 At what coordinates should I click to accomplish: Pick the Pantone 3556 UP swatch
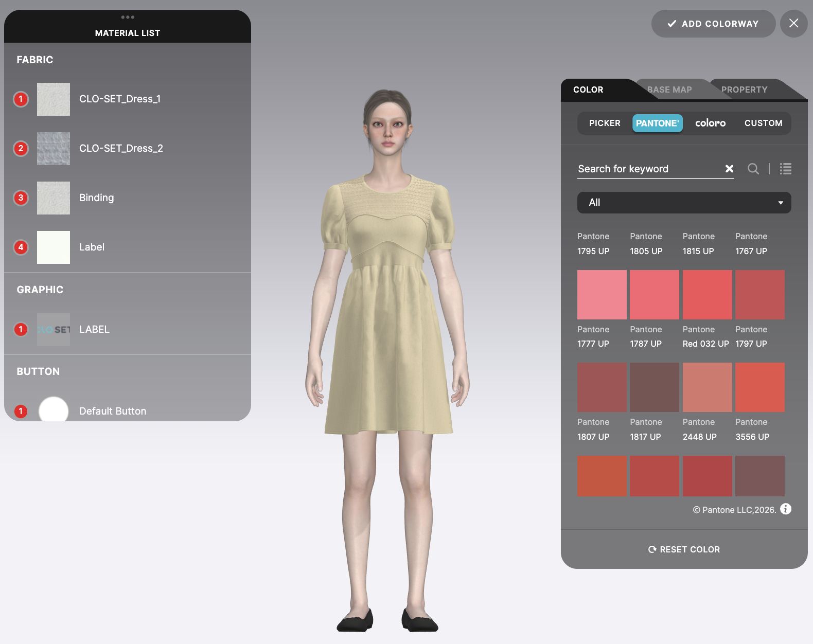click(760, 387)
